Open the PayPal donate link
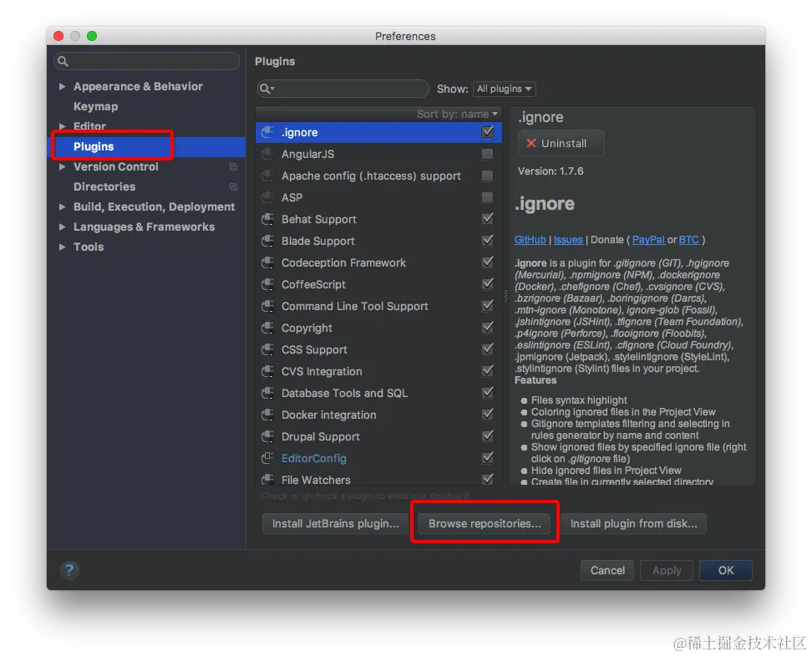Image resolution: width=812 pixels, height=657 pixels. coord(648,240)
